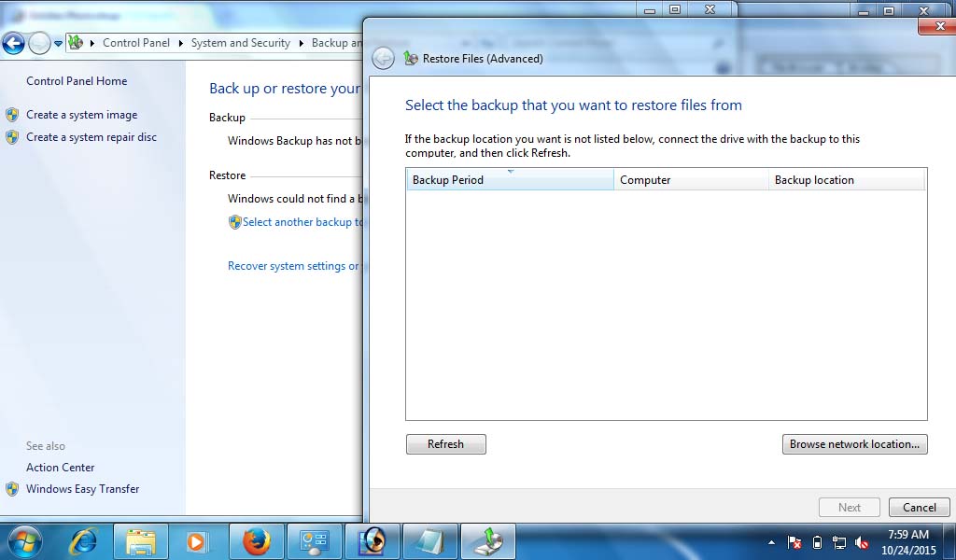Click the Cancel button

pos(920,508)
